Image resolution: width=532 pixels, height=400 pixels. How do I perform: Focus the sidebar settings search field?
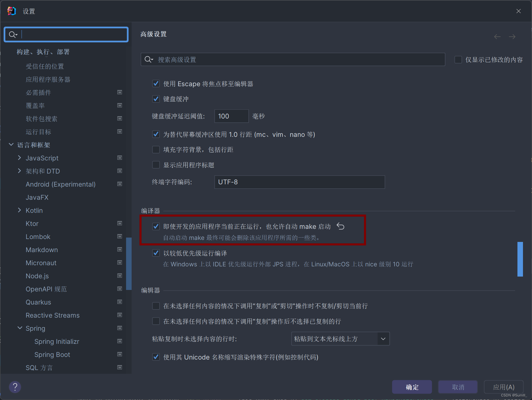pos(66,35)
